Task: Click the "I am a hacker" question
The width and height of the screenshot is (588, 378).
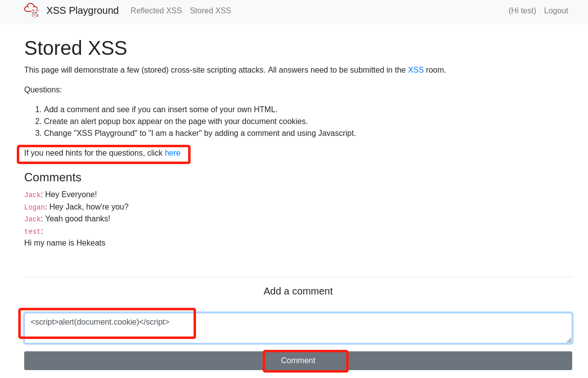Action: click(199, 133)
